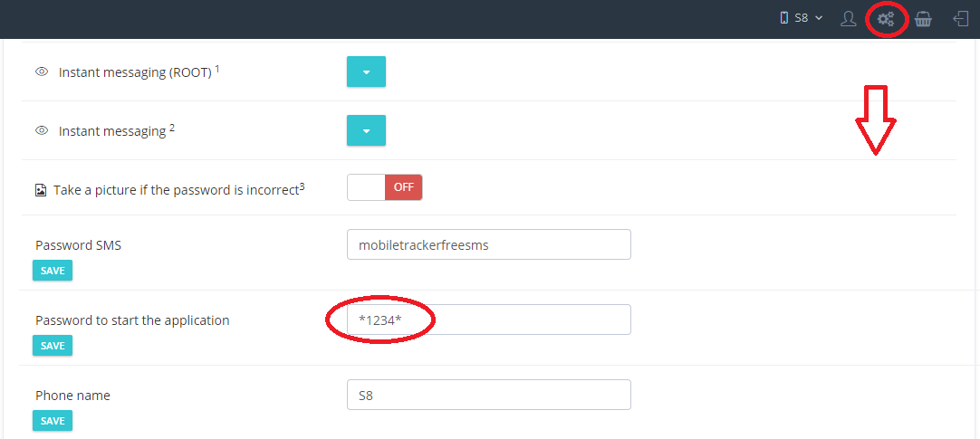
Task: Open the settings gears icon
Action: point(886,19)
